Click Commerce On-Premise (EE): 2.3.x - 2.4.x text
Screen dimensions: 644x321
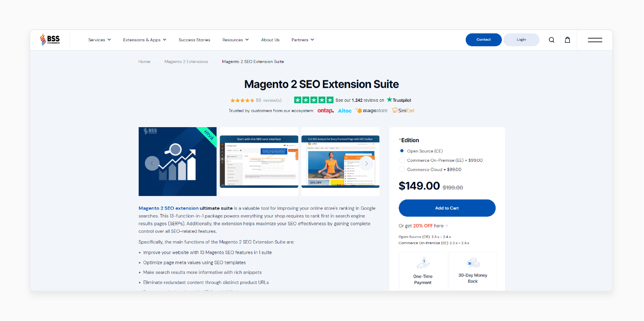[x=433, y=243]
